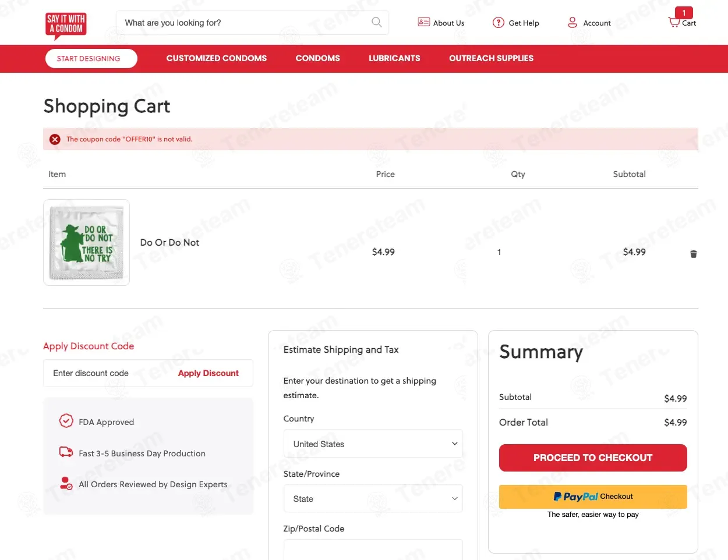
Task: Click the error icon in coupon alert
Action: coord(55,139)
